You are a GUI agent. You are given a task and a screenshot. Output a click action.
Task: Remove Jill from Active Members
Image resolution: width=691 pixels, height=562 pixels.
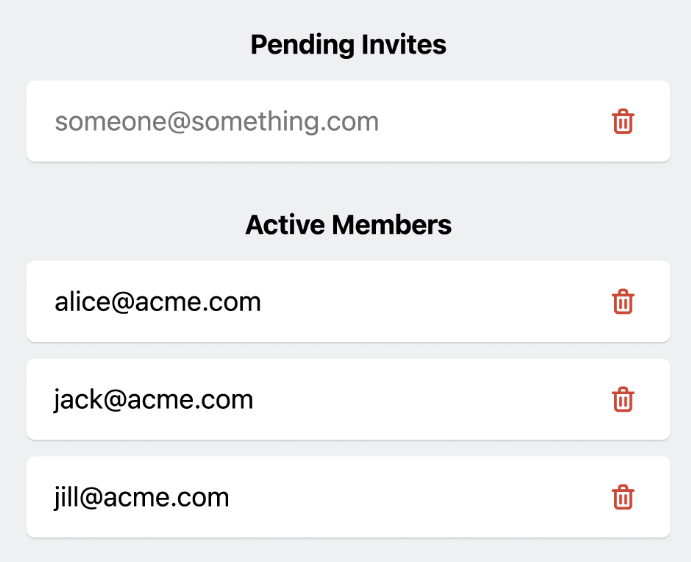pyautogui.click(x=623, y=497)
